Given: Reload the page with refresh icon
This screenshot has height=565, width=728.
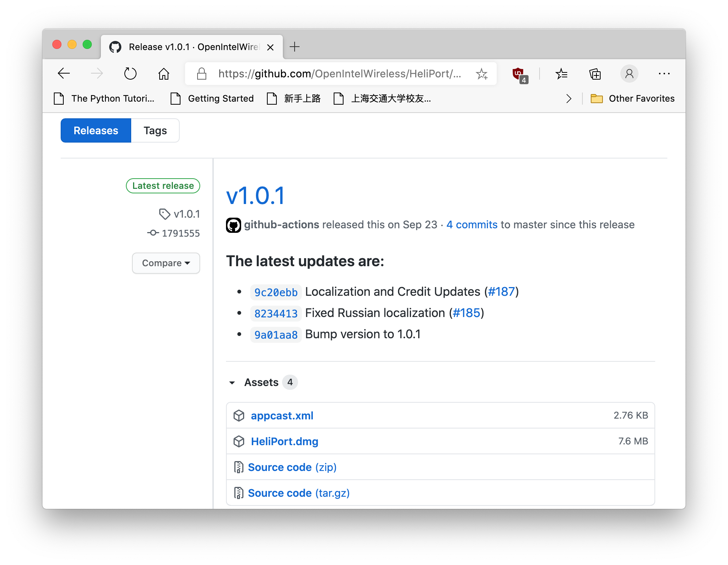Looking at the screenshot, I should [130, 74].
